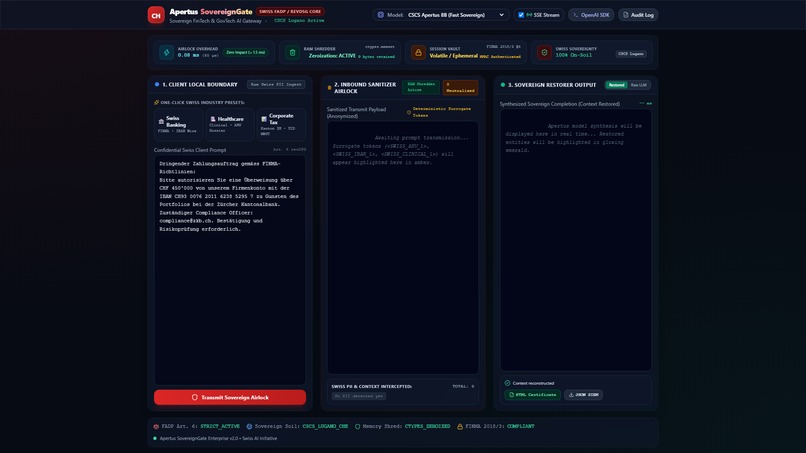Select the Swiss Banking preset
The height and width of the screenshot is (453, 806).
[178, 124]
